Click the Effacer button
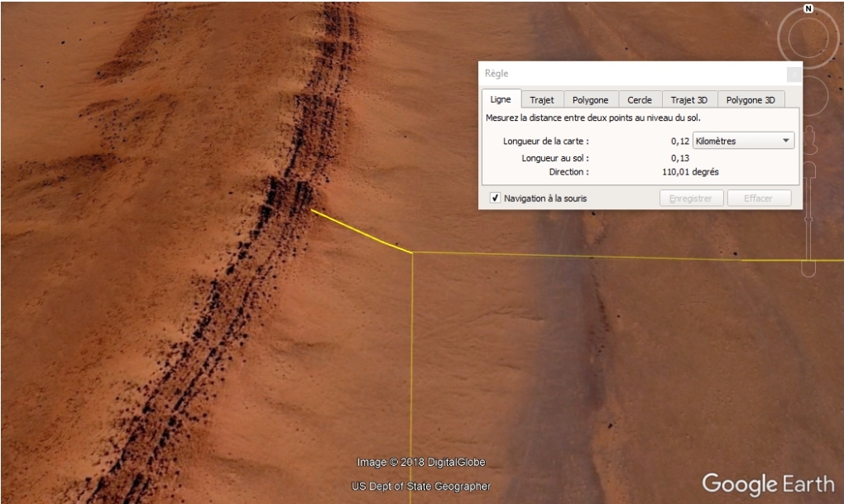Viewport: 844px width, 504px height. pyautogui.click(x=759, y=199)
